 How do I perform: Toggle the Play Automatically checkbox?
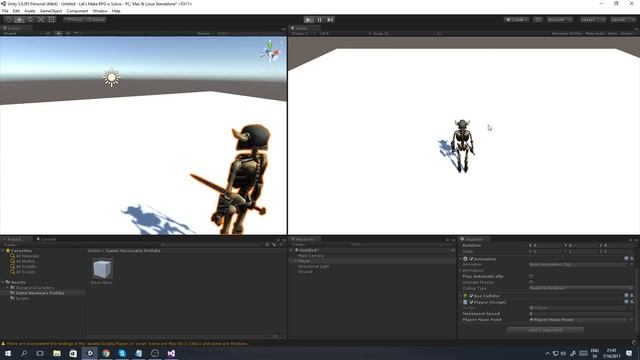tap(531, 276)
